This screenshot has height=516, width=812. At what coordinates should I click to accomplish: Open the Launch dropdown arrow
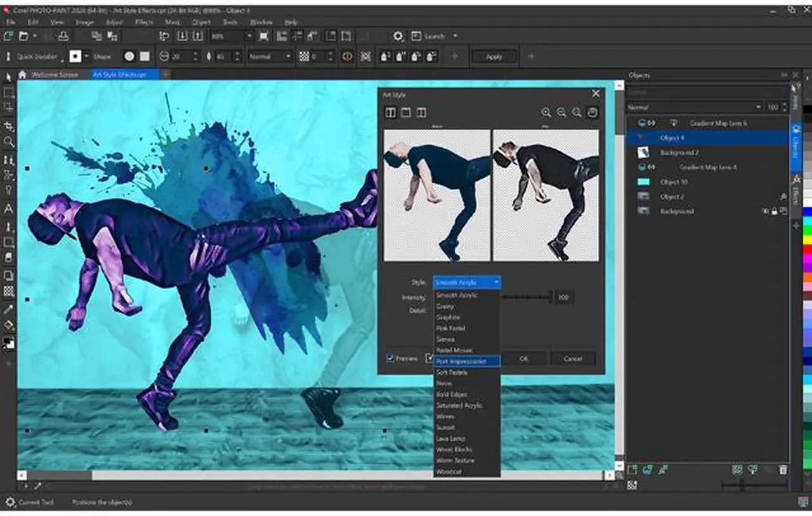pyautogui.click(x=455, y=36)
